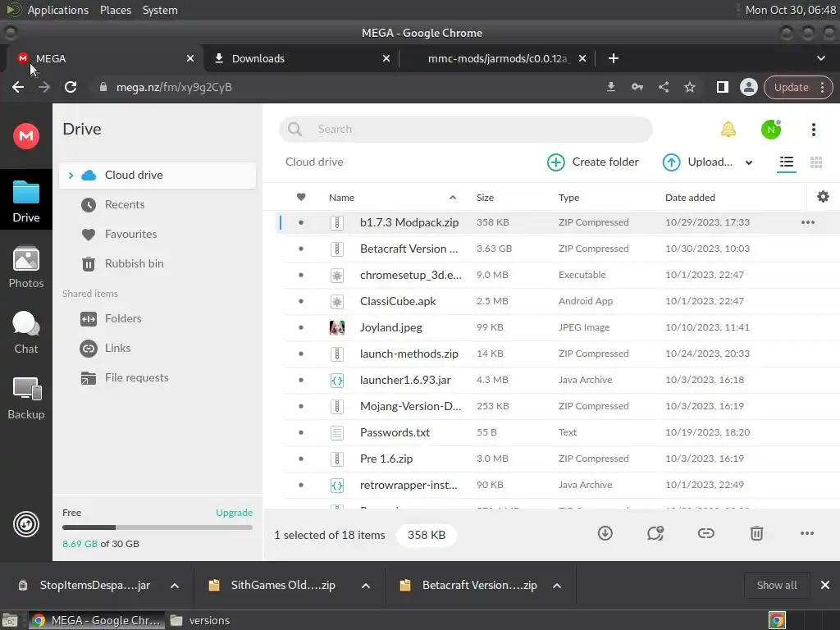Send selected file to chat

[x=655, y=533]
